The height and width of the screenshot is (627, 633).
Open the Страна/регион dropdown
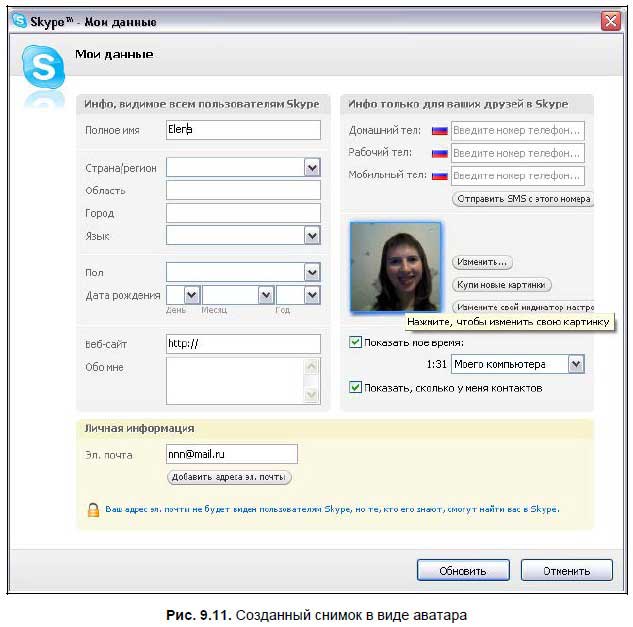pos(312,168)
